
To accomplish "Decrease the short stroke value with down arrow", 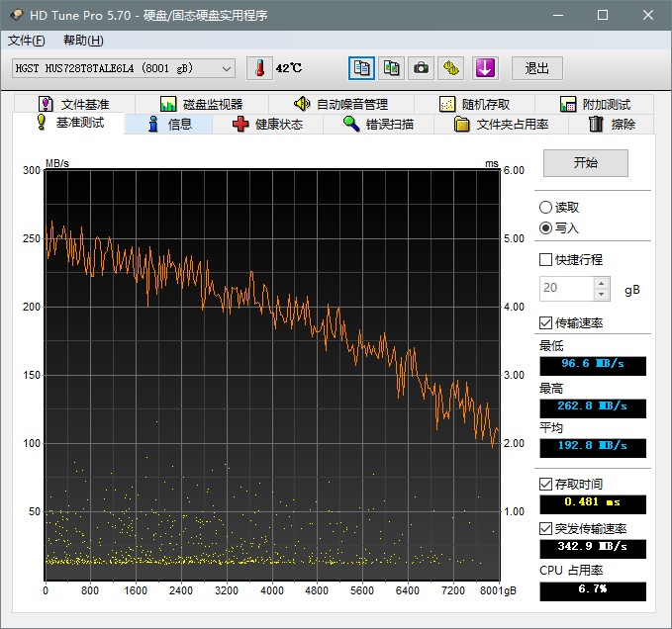I will (x=602, y=294).
